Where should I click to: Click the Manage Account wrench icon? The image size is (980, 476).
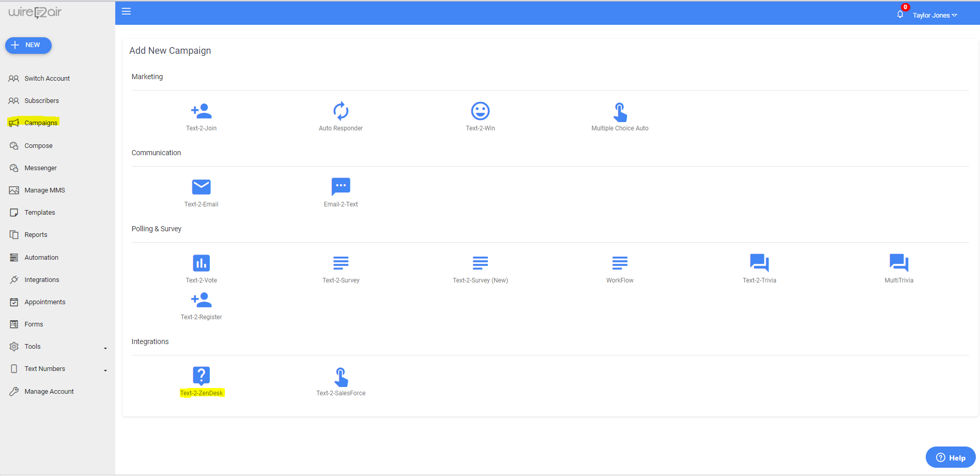[x=14, y=392]
